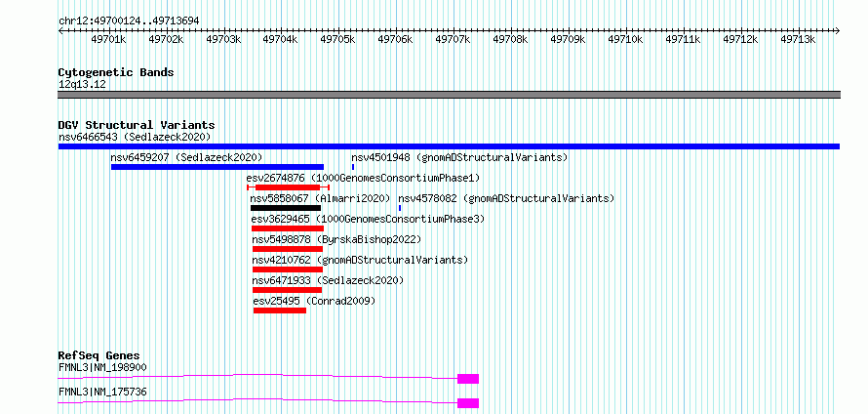Click the nsv5858067 (Almarri2020) label

coord(320,198)
